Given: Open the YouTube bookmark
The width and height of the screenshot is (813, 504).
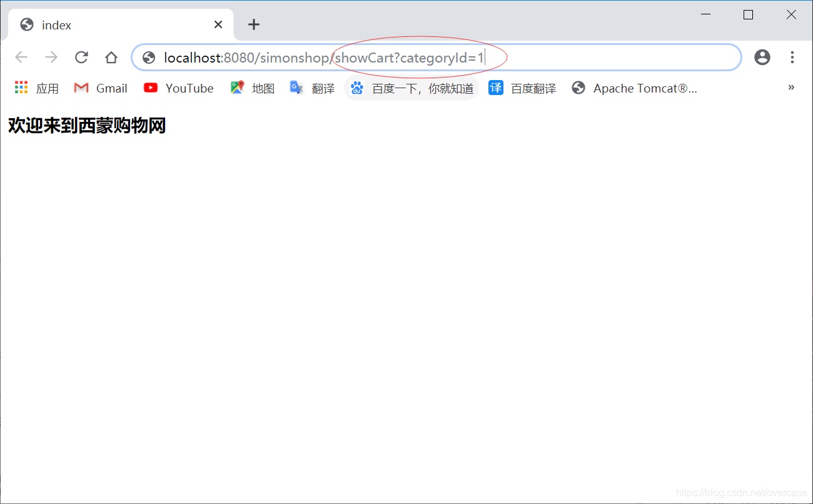Looking at the screenshot, I should (x=179, y=88).
